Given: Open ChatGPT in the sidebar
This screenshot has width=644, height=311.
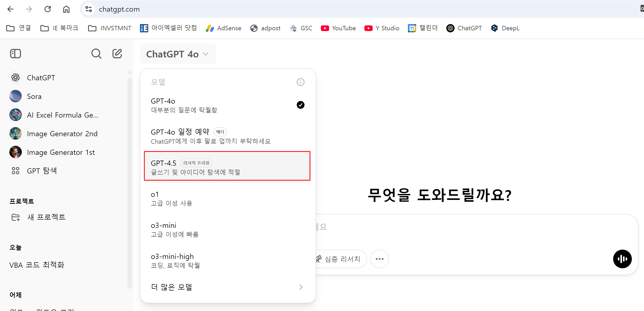Looking at the screenshot, I should (65, 78).
